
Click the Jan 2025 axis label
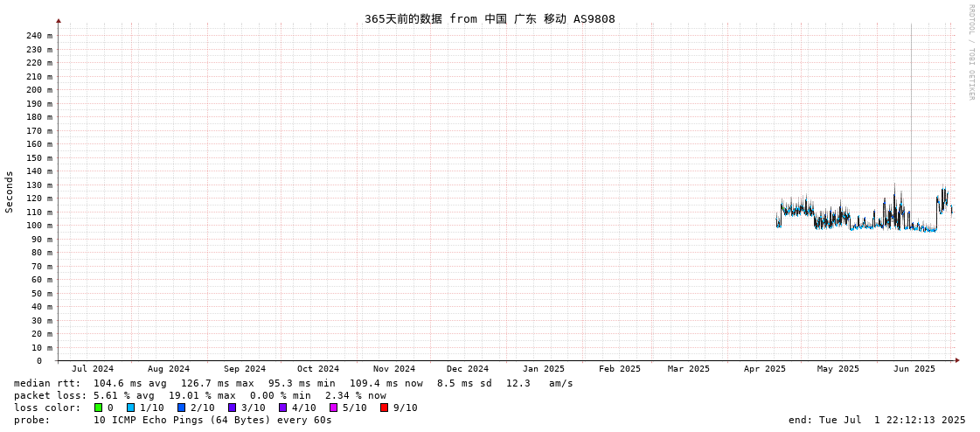[x=544, y=369]
